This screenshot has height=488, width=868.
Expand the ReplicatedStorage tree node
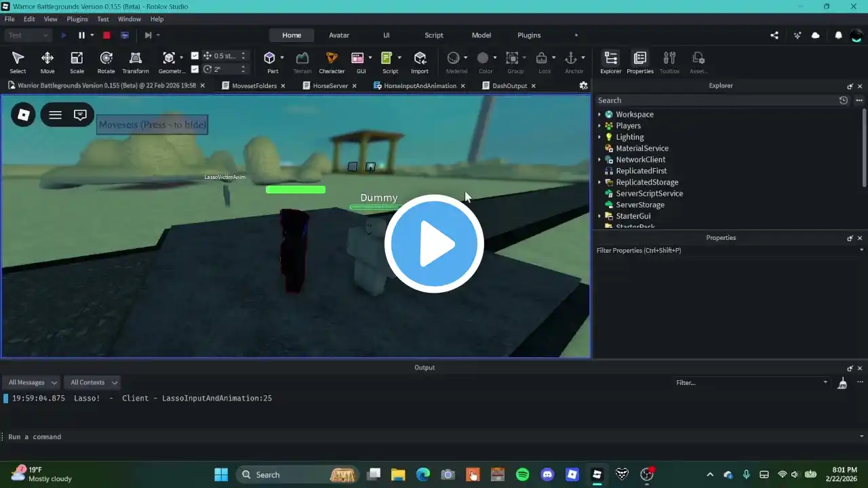point(599,182)
